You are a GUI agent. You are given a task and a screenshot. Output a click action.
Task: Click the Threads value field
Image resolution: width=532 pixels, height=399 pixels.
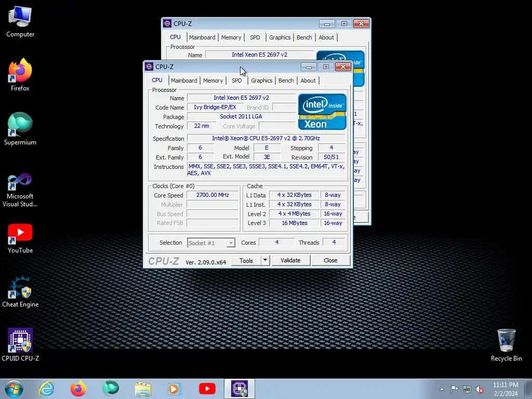coord(334,242)
